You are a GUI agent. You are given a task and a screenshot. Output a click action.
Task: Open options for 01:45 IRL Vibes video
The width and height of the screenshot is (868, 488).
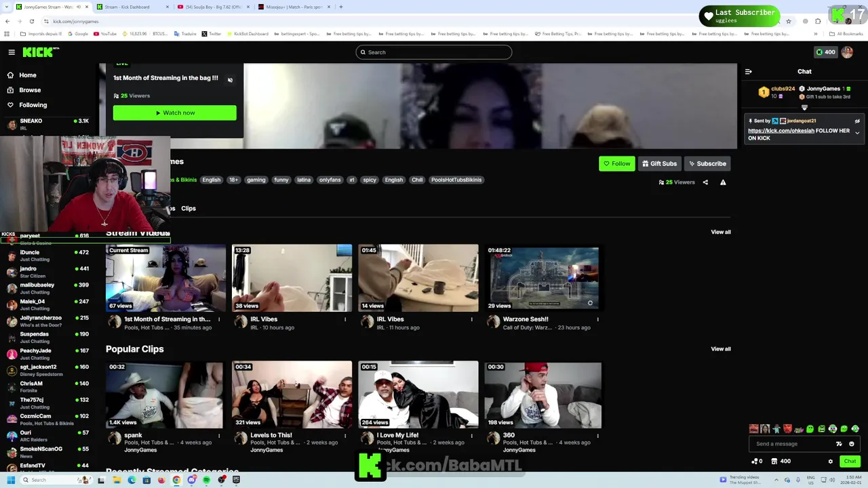(x=471, y=319)
